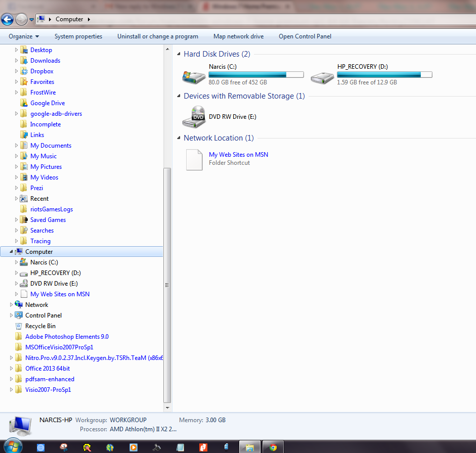476x453 pixels.
Task: Select the Downloads folder in tree
Action: 45,61
